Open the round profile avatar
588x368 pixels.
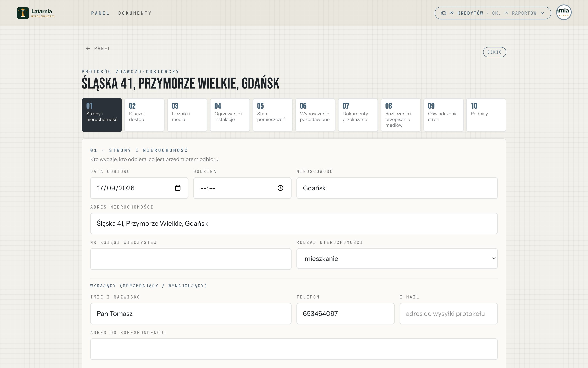564,12
